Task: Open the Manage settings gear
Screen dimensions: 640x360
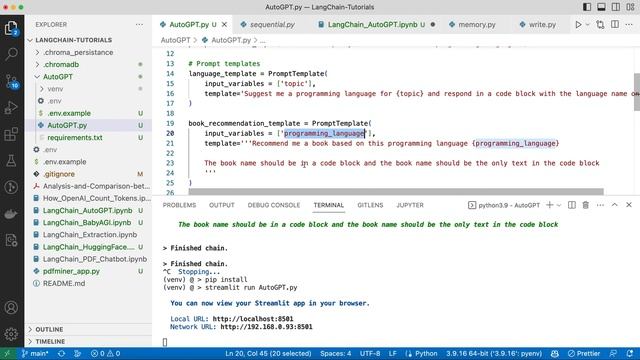Action: 11,334
